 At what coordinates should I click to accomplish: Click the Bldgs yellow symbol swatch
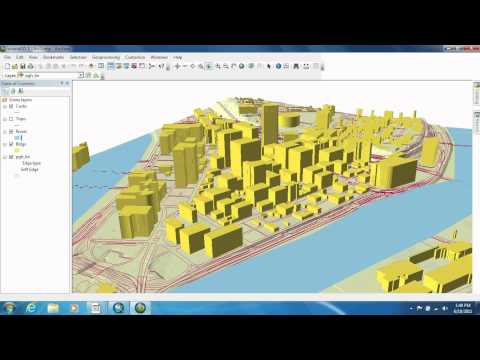point(17,150)
